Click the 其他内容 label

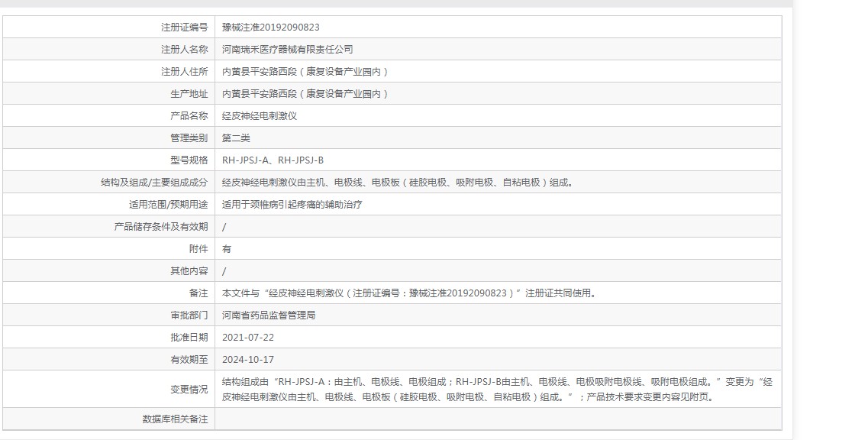pos(189,271)
